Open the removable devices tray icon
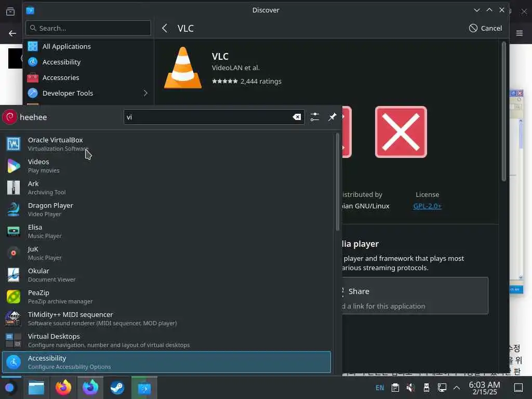 tap(427, 388)
